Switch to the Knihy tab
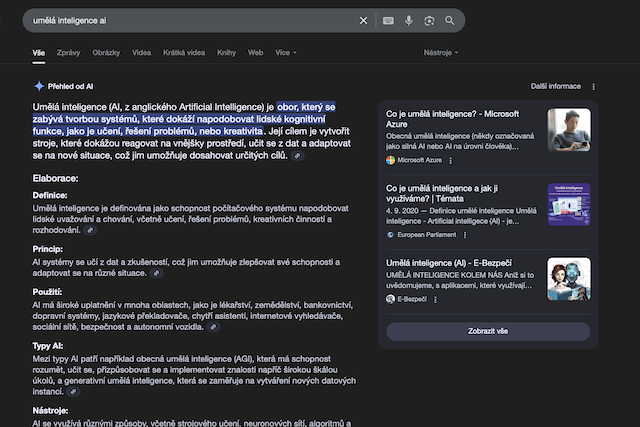Viewport: 640px width, 427px height. 227,53
